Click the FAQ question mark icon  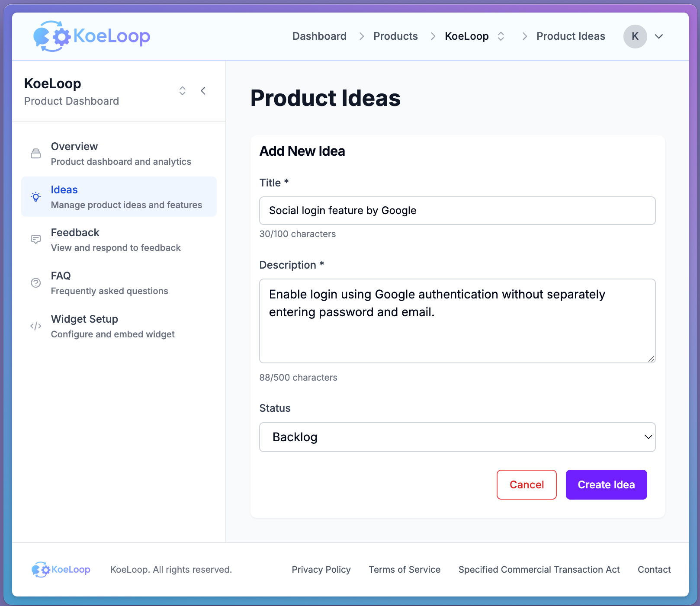point(35,282)
